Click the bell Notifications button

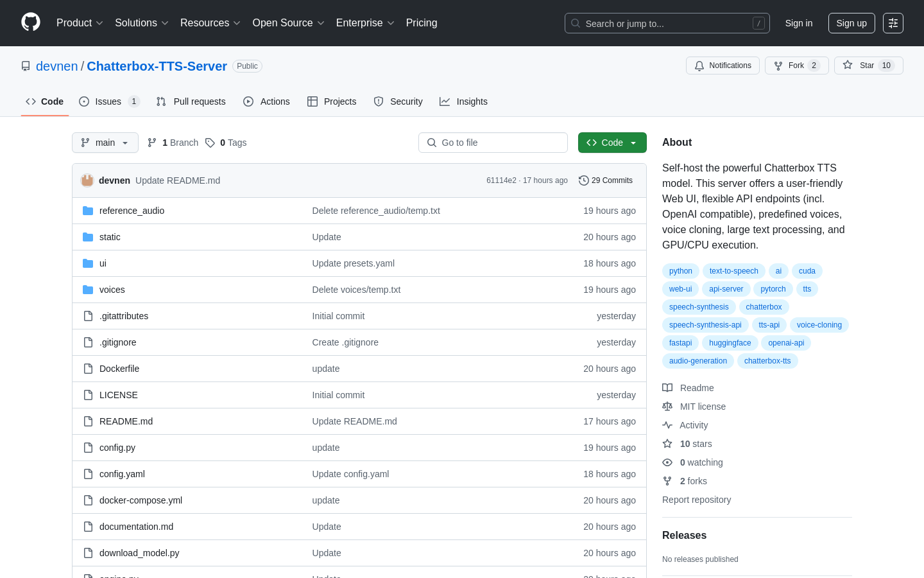click(723, 66)
